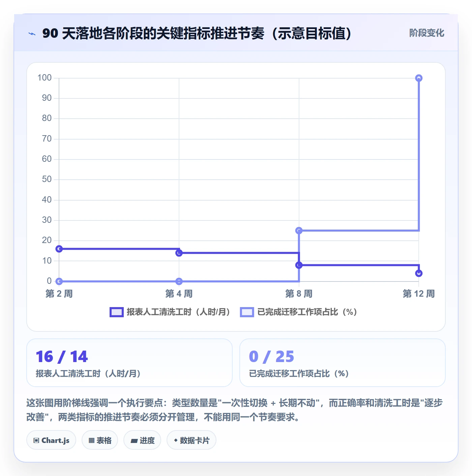Screen dimensions: 472x476
Task: Click the dark-purple 第 12 周 point at 4
Action: [419, 273]
